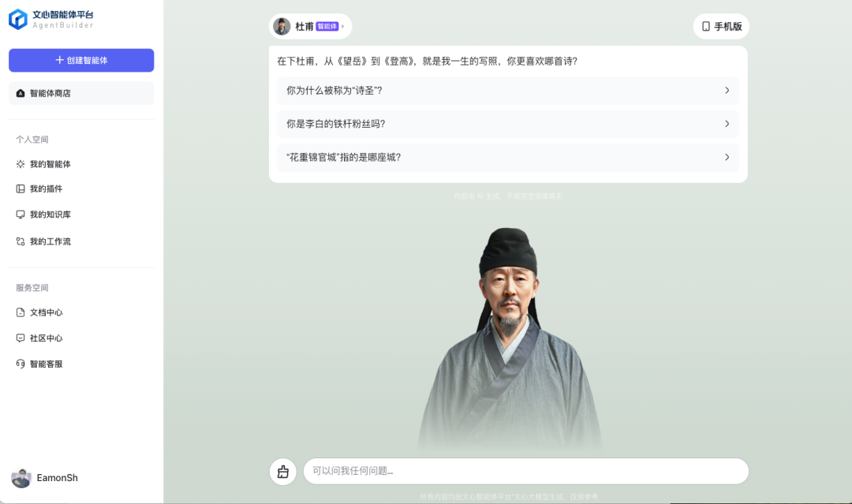Image resolution: width=852 pixels, height=504 pixels.
Task: Expand the 杜甫 agent name arrow
Action: click(x=343, y=27)
